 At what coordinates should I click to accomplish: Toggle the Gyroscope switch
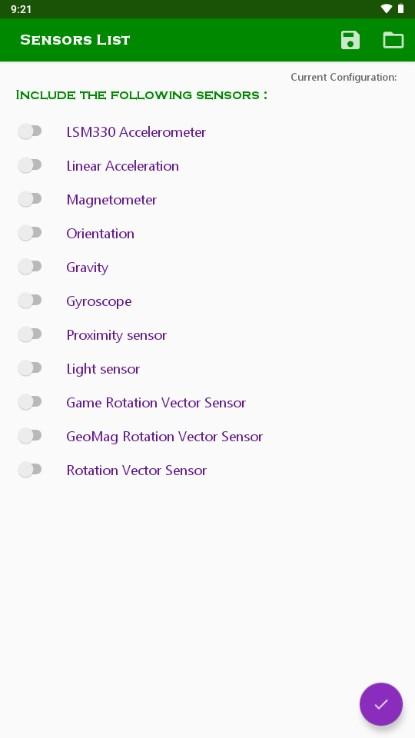pyautogui.click(x=30, y=301)
